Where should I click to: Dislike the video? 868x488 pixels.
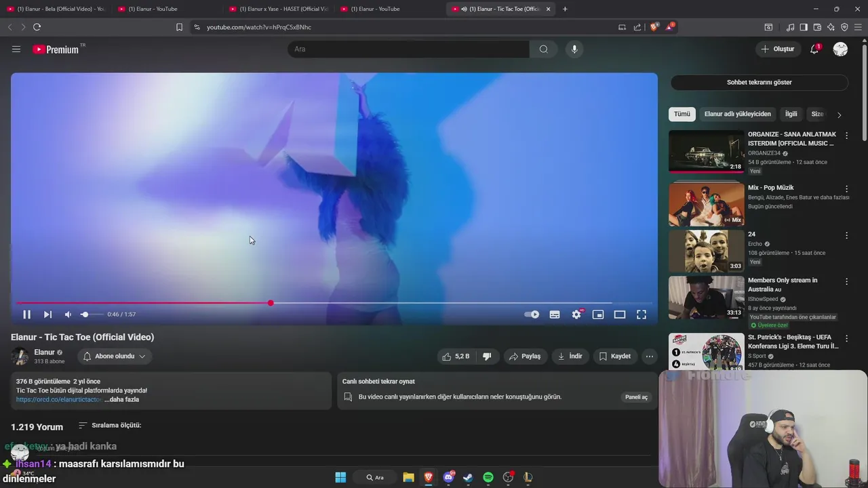[487, 356]
